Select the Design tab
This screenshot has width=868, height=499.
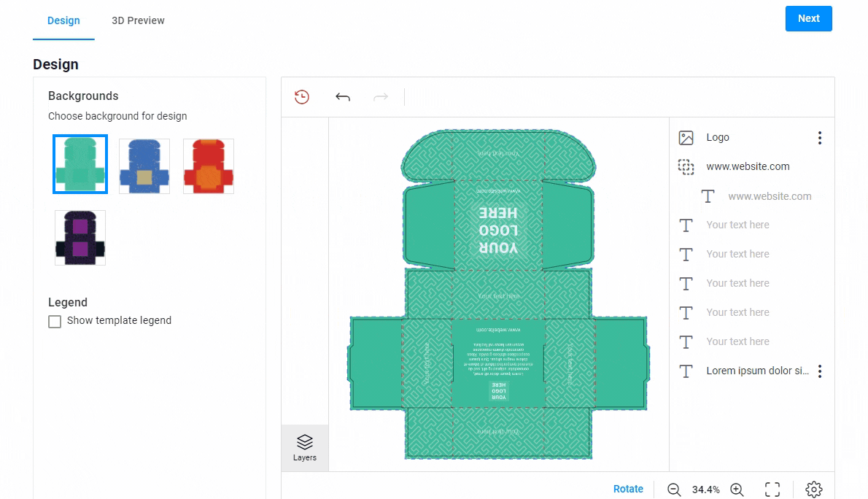tap(63, 20)
